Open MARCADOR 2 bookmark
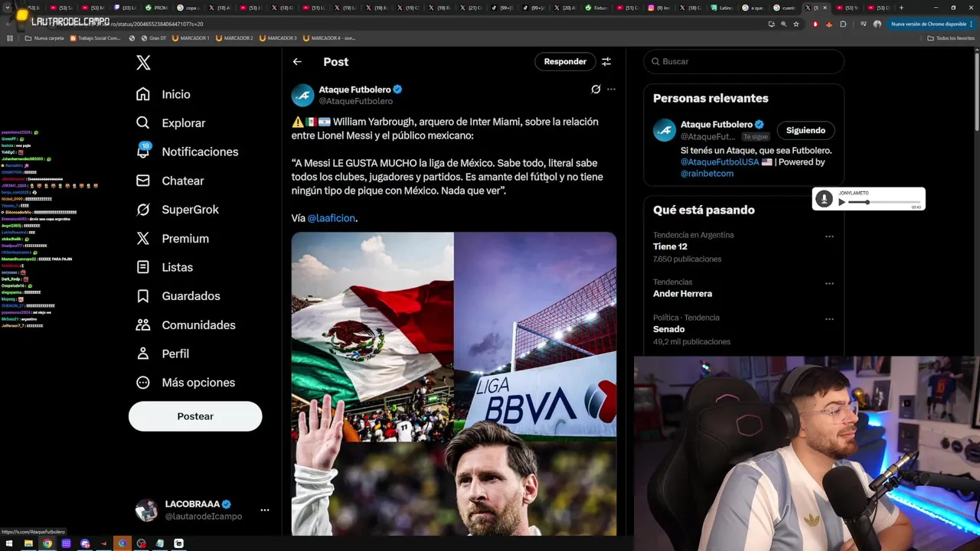The image size is (980, 551). (x=234, y=38)
